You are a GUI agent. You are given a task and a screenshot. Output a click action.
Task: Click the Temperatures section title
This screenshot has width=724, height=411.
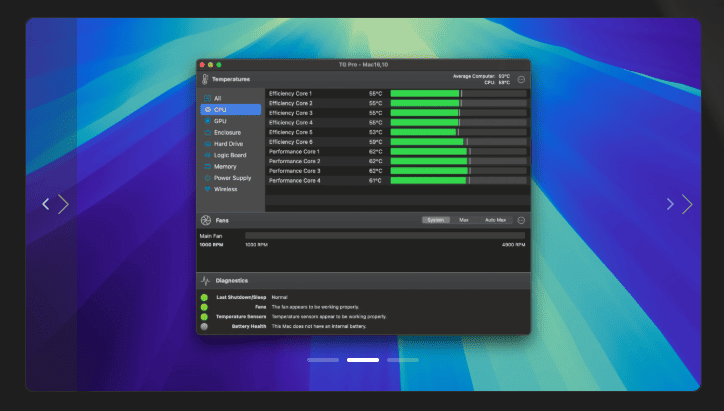(231, 79)
